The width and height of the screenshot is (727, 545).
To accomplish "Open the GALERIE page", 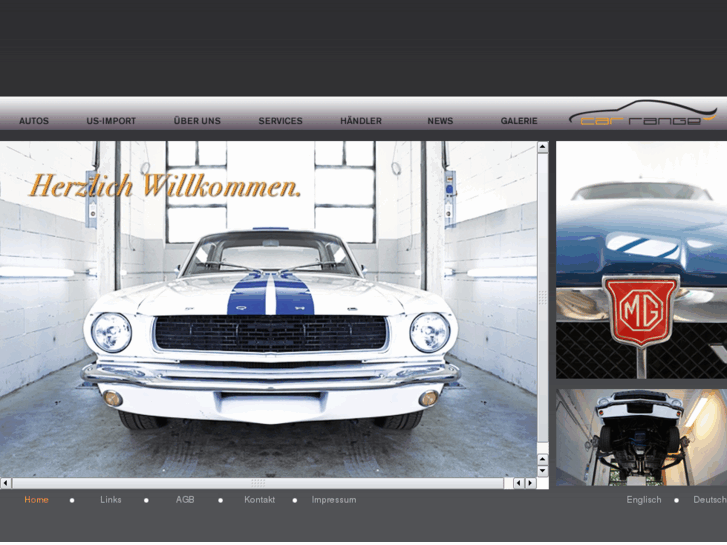I will point(519,121).
